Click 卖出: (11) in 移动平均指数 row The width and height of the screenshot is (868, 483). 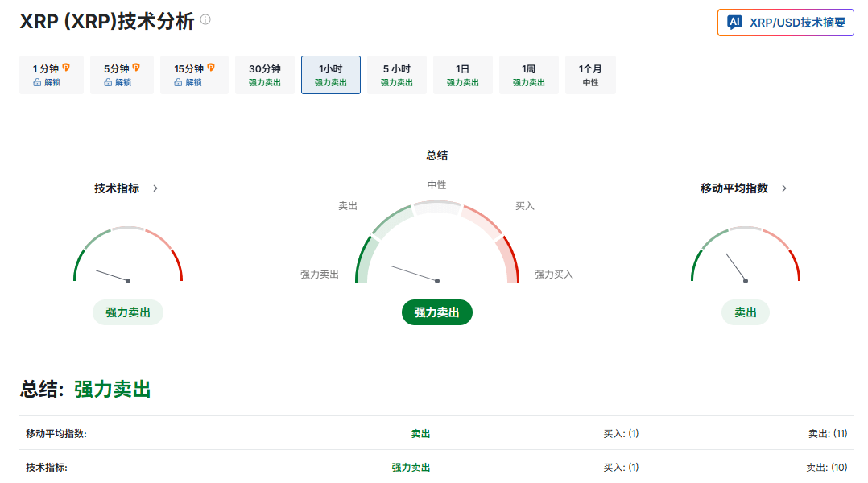coord(828,434)
